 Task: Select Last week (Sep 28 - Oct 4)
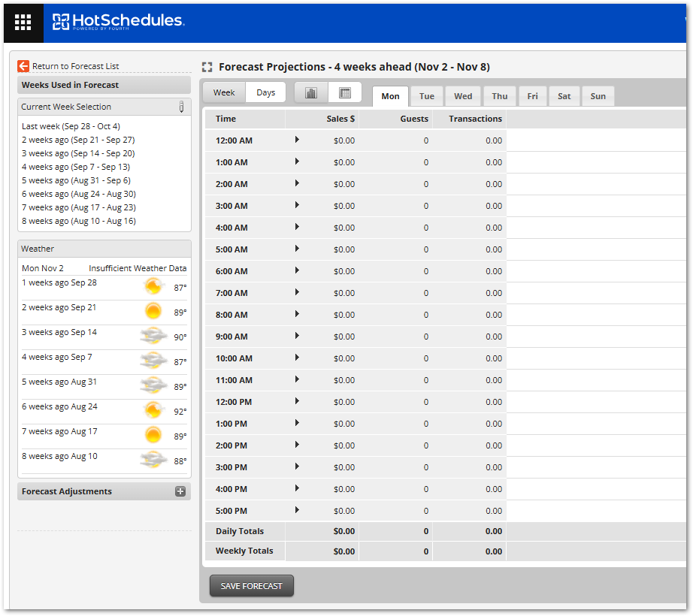71,126
